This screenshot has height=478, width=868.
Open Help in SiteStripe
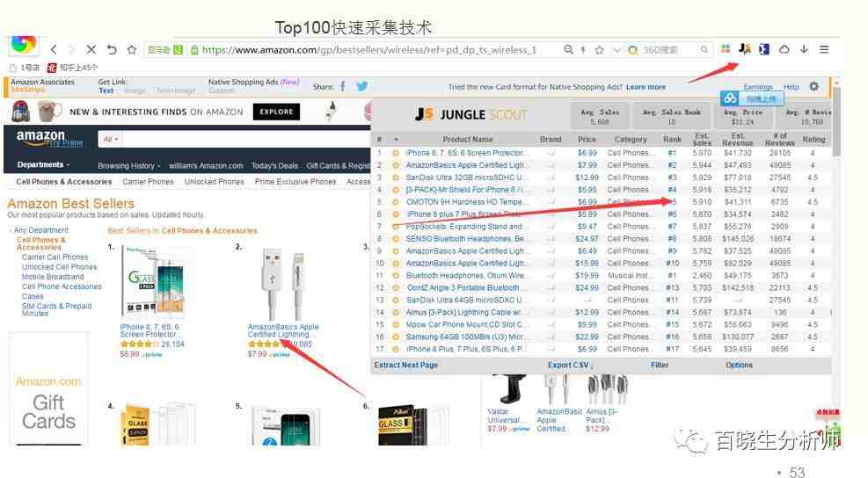(791, 87)
